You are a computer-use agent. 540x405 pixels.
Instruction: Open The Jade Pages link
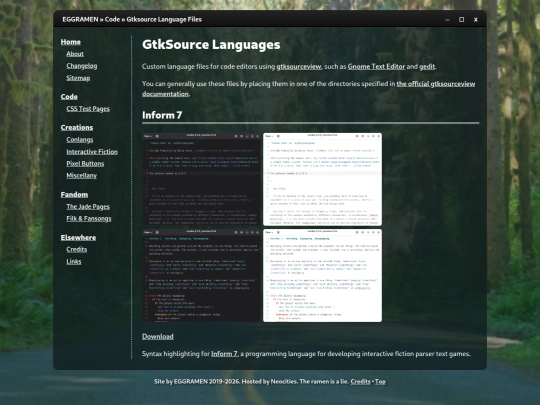[88, 207]
